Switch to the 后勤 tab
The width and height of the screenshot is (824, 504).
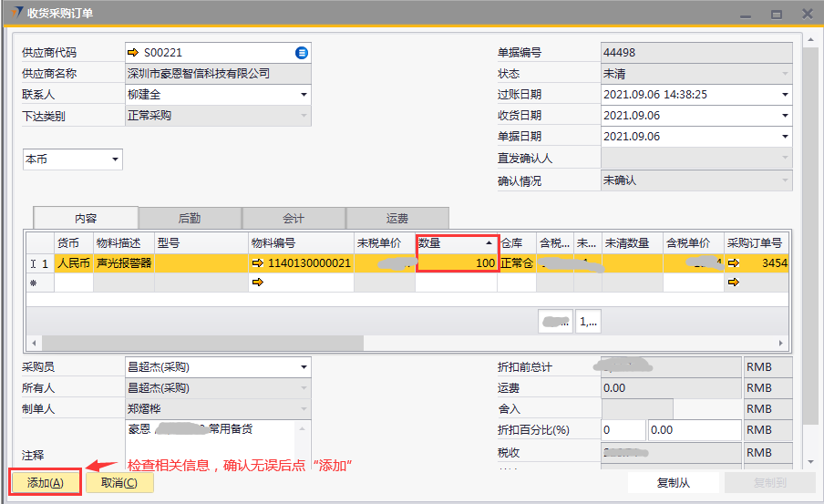tap(190, 219)
